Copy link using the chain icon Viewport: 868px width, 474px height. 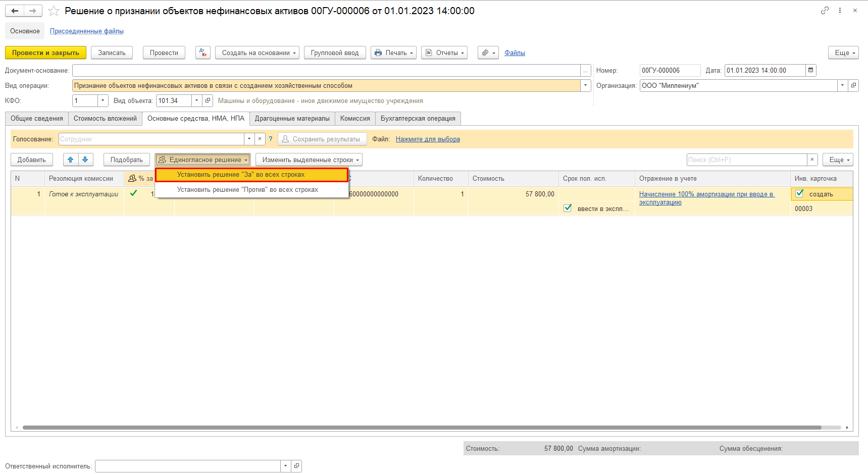(825, 10)
